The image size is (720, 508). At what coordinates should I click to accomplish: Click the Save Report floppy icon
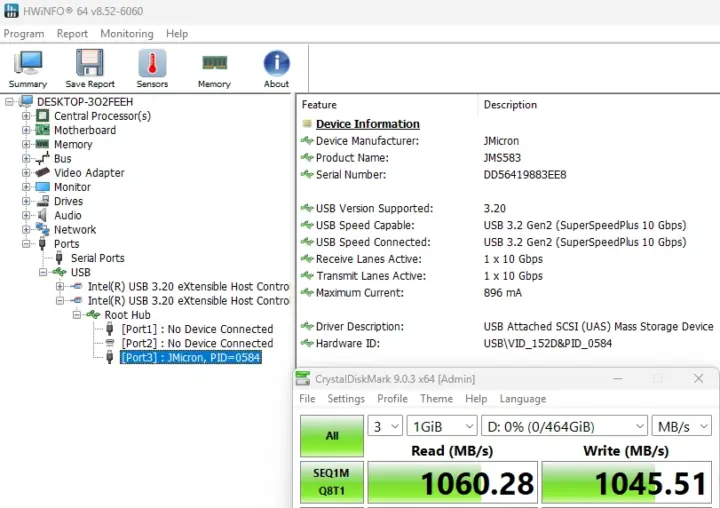click(x=90, y=63)
